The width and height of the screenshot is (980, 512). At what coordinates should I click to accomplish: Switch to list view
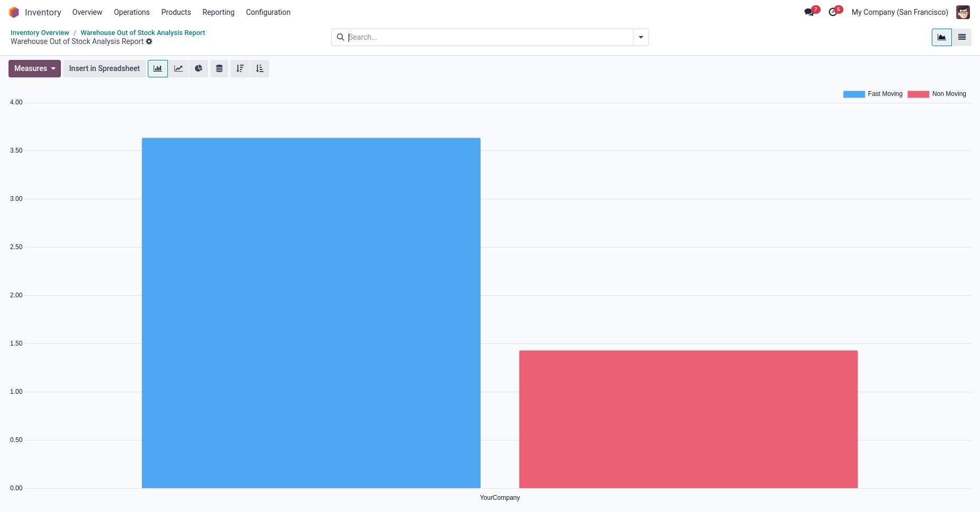click(962, 37)
